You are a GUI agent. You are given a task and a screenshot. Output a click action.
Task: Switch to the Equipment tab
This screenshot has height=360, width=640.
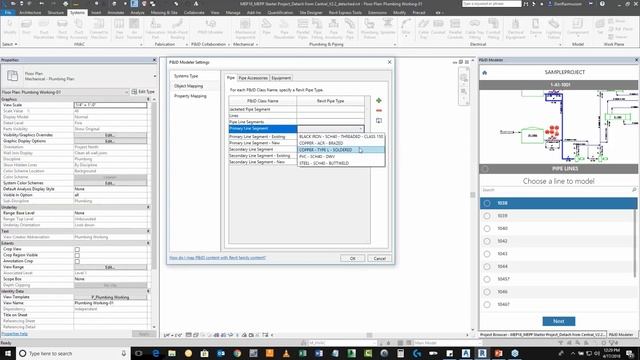point(281,78)
